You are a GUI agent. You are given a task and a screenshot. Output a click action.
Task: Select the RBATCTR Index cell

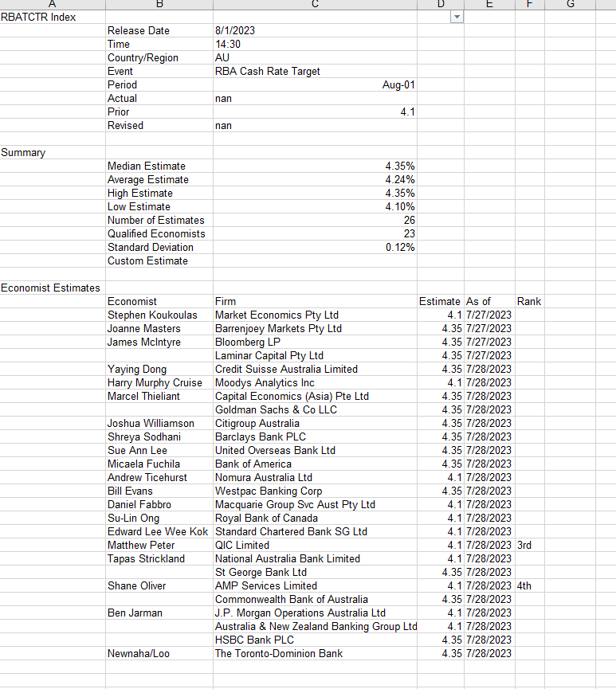(53, 17)
